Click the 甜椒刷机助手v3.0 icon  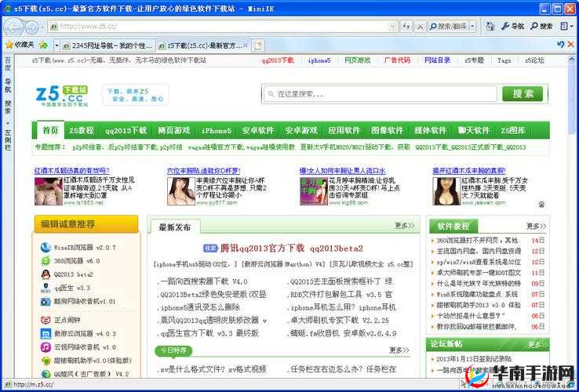(x=46, y=361)
